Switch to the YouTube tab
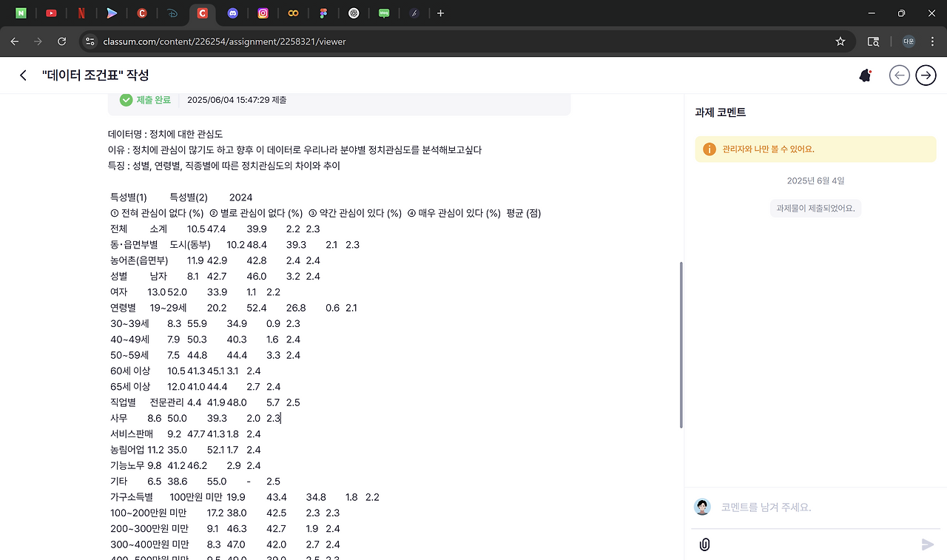The image size is (947, 560). (51, 13)
